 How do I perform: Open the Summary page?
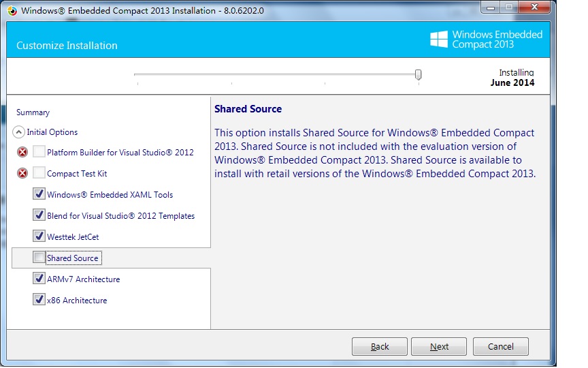click(x=33, y=112)
